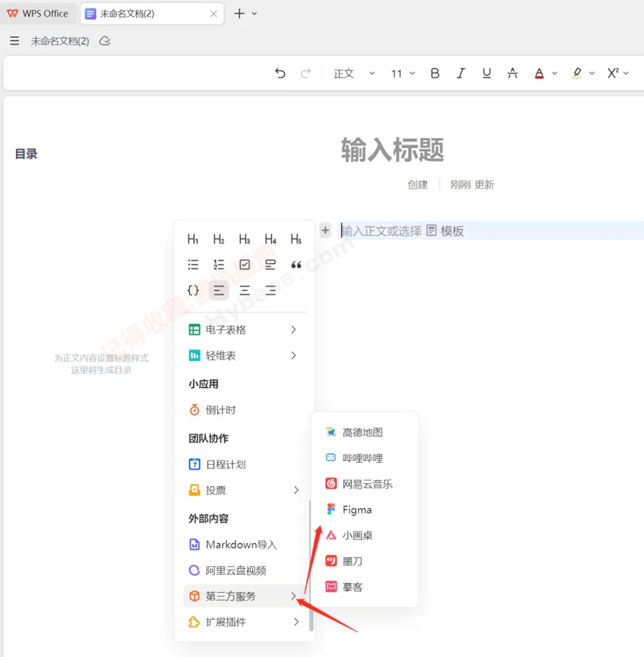The height and width of the screenshot is (657, 644).
Task: Toggle strikethrough formatting
Action: [x=512, y=73]
